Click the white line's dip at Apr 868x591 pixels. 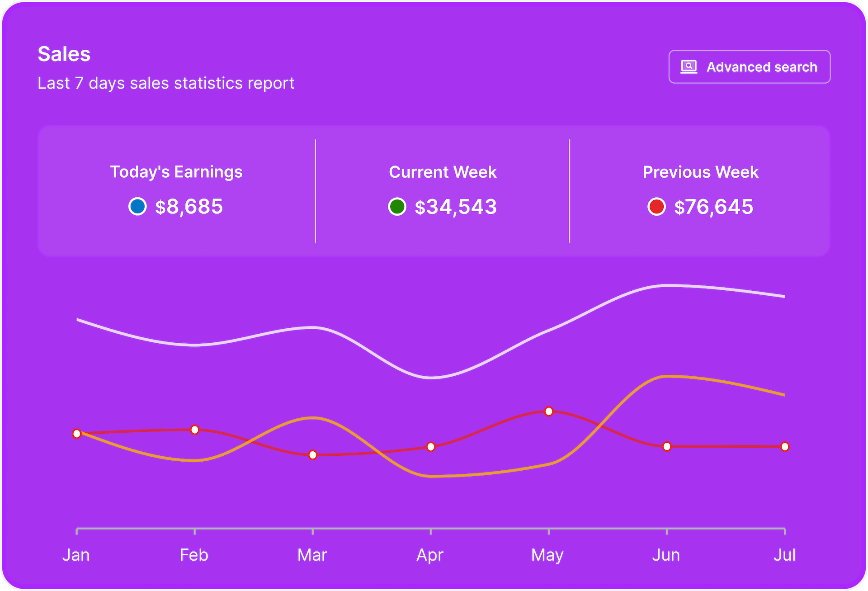(x=431, y=378)
